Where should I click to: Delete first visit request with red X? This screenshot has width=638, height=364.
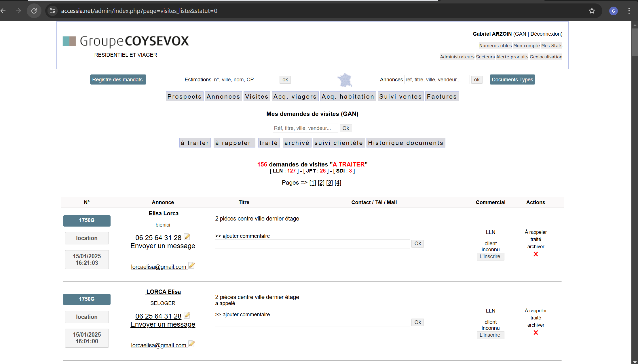click(536, 254)
